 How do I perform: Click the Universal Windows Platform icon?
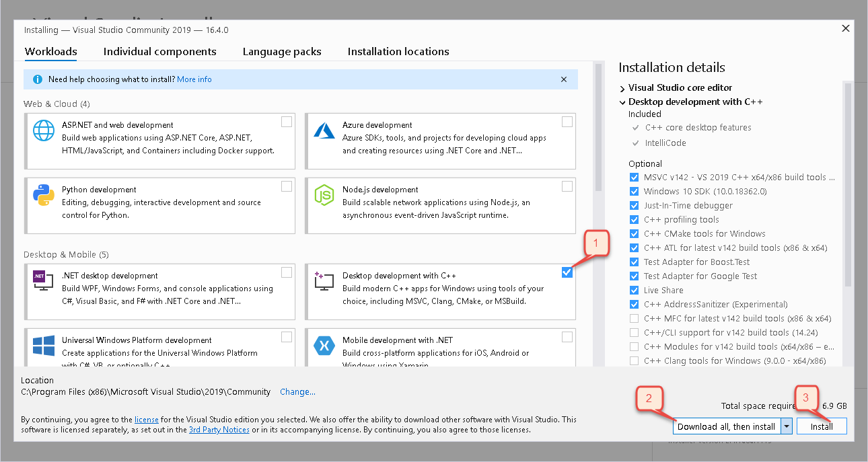pyautogui.click(x=44, y=346)
